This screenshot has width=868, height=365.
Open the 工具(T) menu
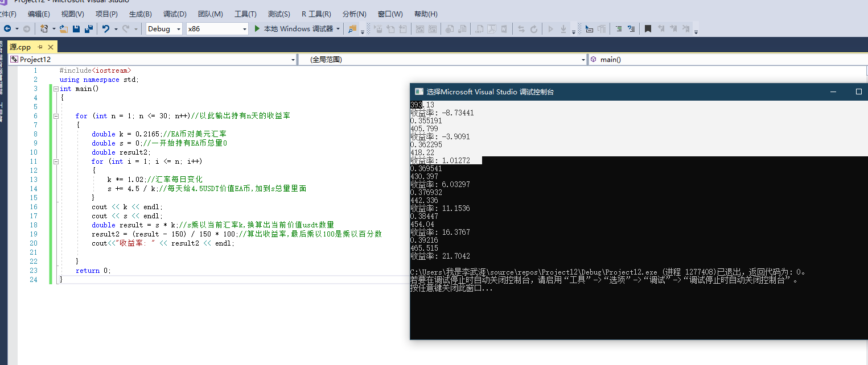[x=245, y=14]
